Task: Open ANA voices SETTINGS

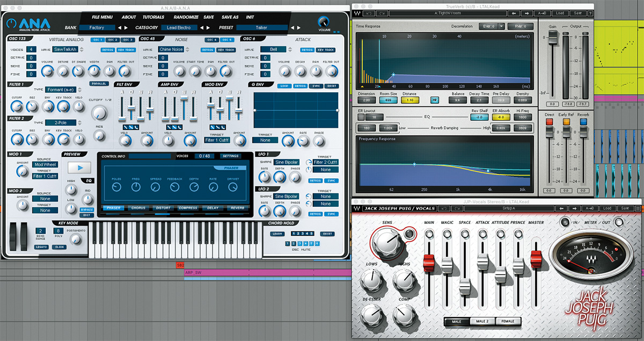Action: pyautogui.click(x=231, y=156)
